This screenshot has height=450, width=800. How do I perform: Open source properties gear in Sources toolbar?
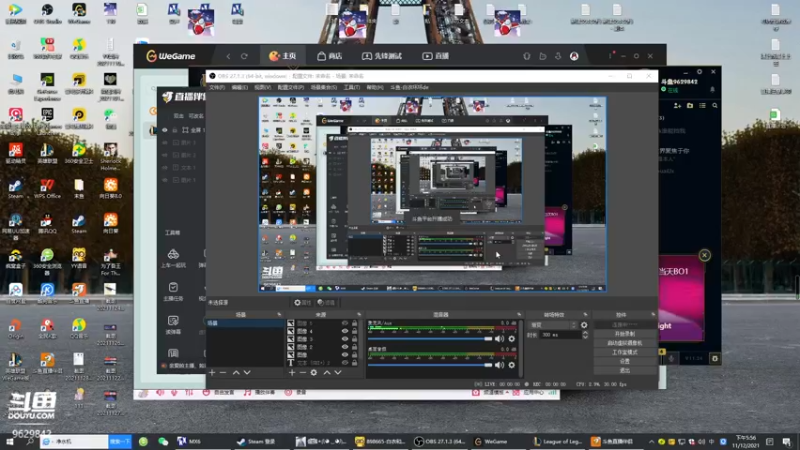pyautogui.click(x=314, y=373)
